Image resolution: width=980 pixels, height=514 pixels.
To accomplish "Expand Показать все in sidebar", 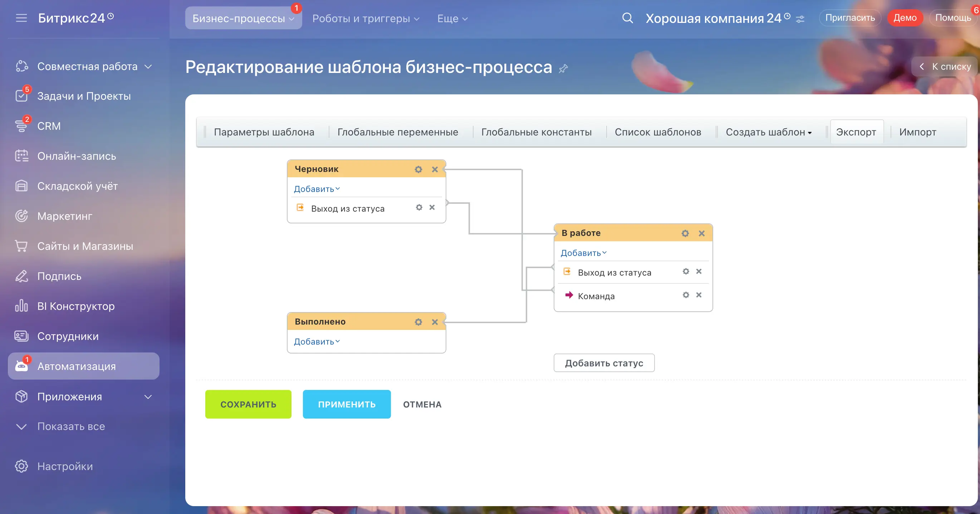I will click(71, 426).
